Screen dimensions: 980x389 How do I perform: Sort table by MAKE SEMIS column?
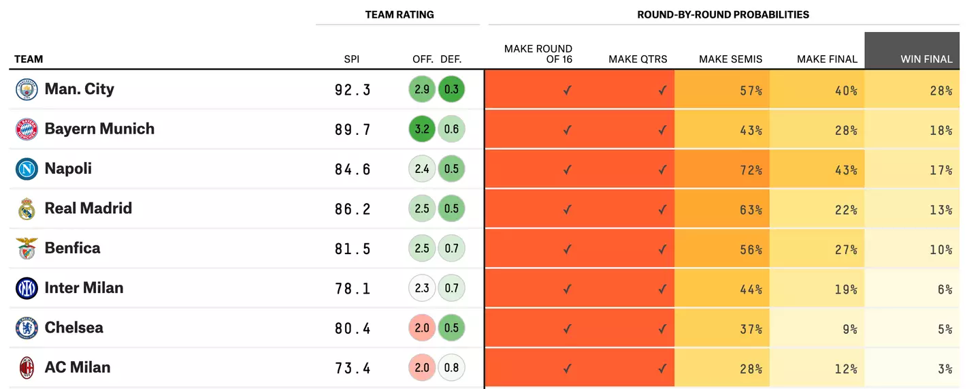click(730, 59)
